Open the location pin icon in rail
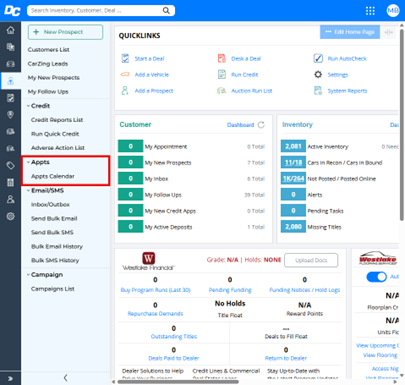405x385 pixels. (x=11, y=115)
